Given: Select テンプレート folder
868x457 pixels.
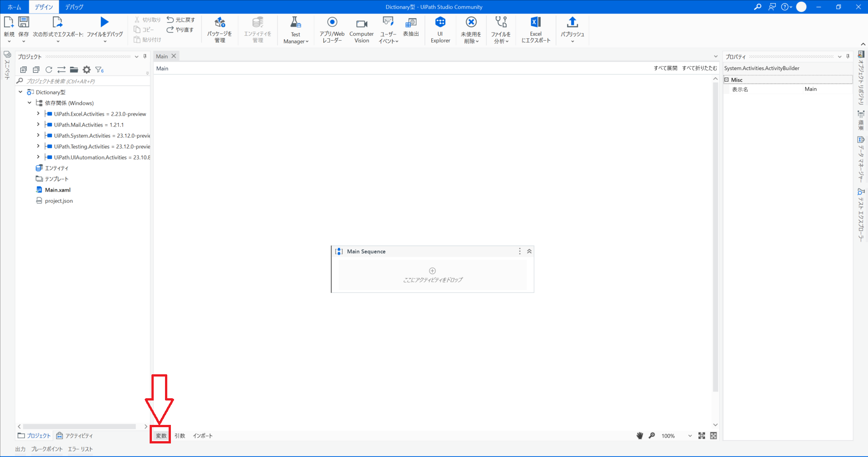Looking at the screenshot, I should pos(57,179).
